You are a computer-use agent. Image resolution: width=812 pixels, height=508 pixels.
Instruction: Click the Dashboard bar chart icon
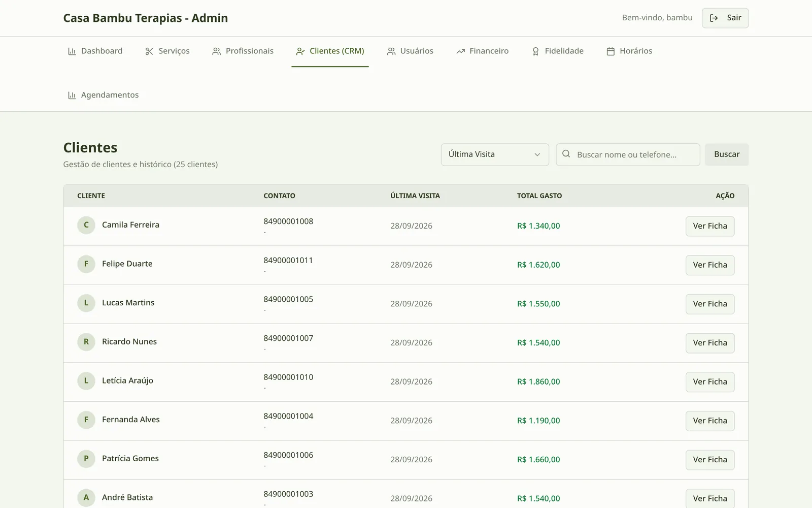[x=72, y=51]
